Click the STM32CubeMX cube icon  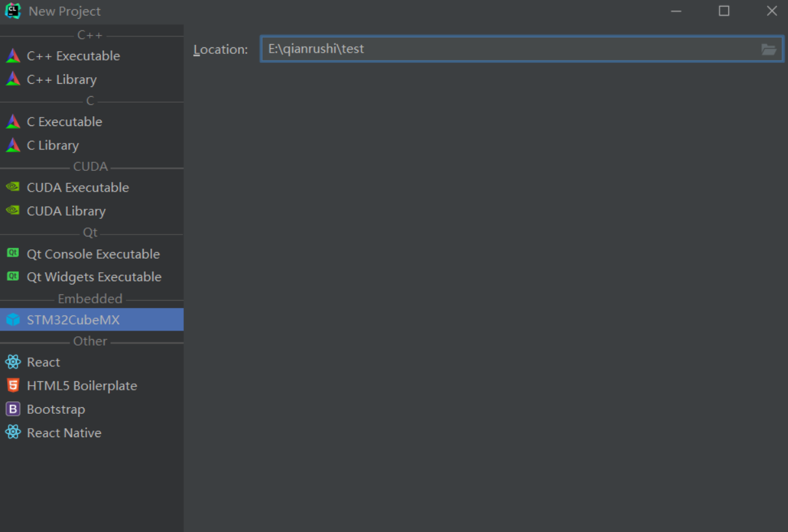(x=13, y=320)
